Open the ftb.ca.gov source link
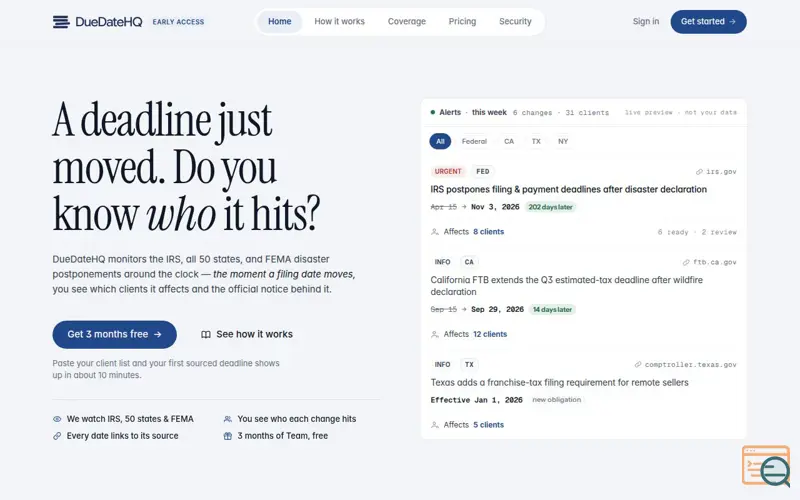The height and width of the screenshot is (500, 800). pyautogui.click(x=710, y=262)
